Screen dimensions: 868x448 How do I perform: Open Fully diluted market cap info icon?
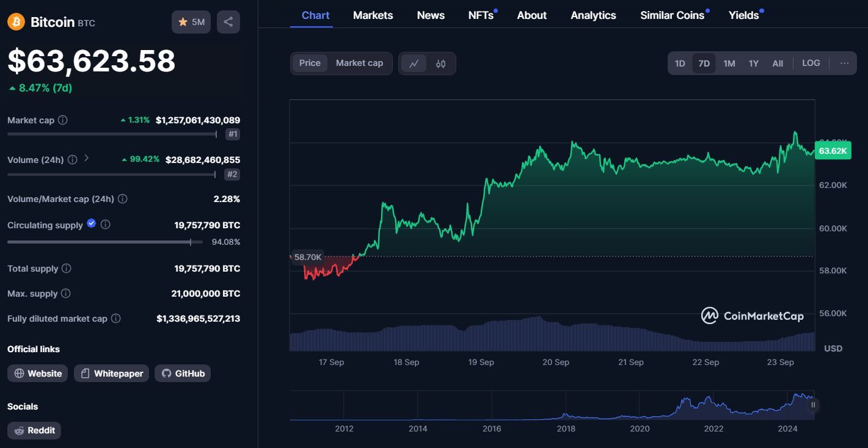point(115,319)
